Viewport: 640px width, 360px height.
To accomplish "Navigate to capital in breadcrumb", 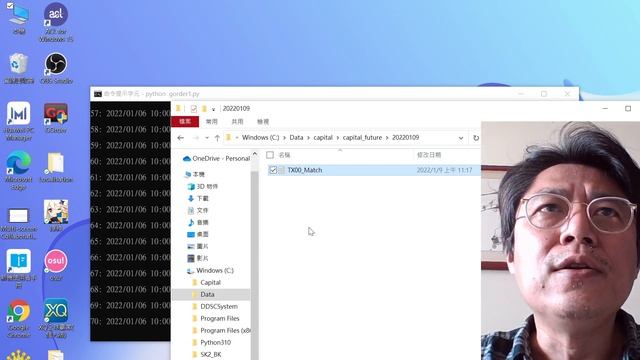I will pos(323,138).
